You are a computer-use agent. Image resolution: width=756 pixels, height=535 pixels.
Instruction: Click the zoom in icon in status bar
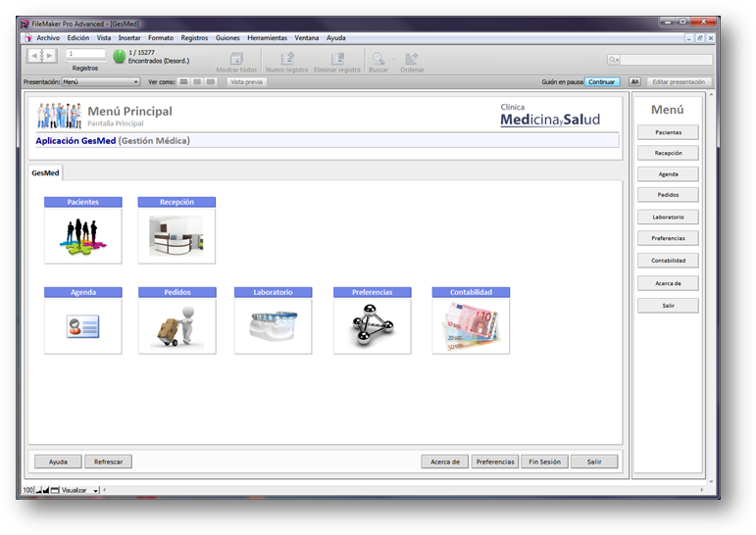click(46, 490)
